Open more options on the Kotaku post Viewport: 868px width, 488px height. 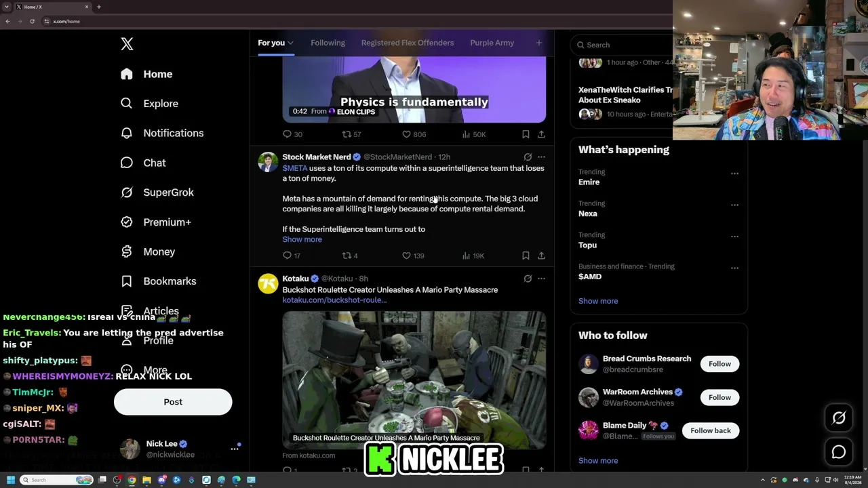tap(541, 279)
